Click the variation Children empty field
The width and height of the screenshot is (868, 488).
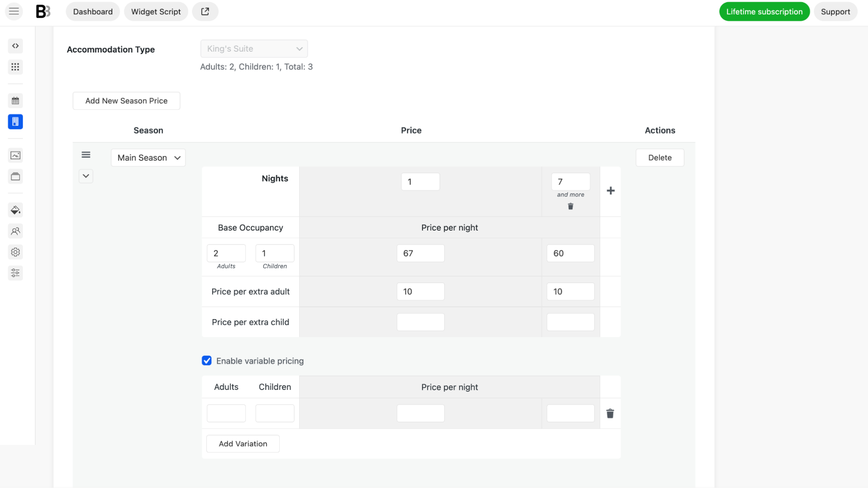[x=275, y=413]
